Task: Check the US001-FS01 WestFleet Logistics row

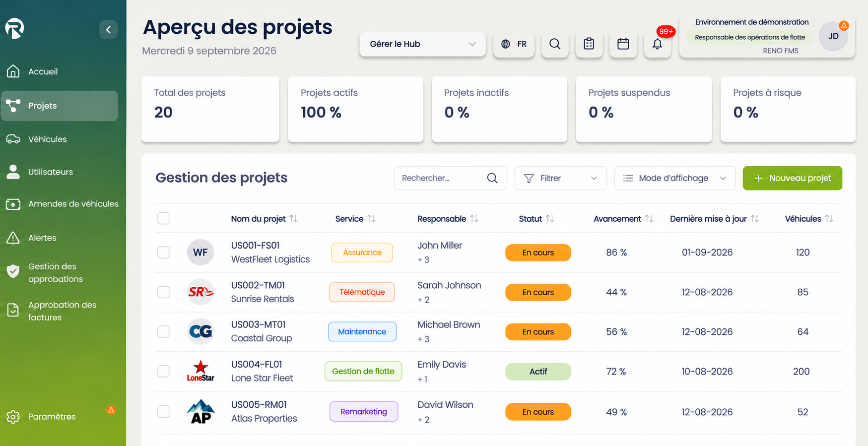Action: (163, 253)
